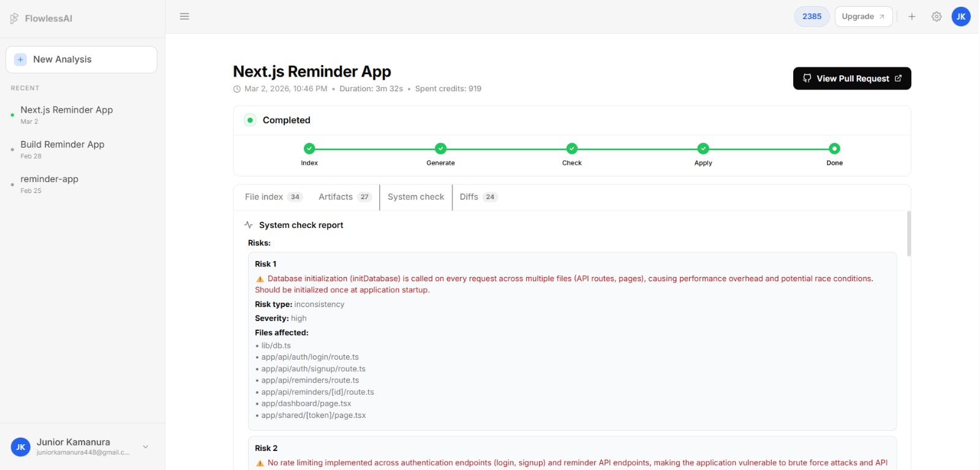980x470 pixels.
Task: Click the RECENT section label
Action: click(x=25, y=88)
